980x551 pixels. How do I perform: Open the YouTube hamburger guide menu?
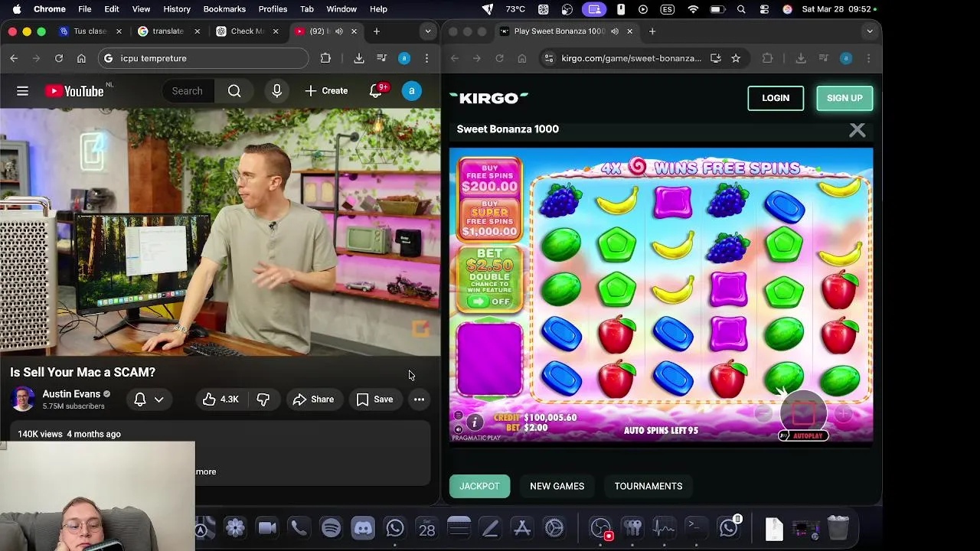coord(22,91)
